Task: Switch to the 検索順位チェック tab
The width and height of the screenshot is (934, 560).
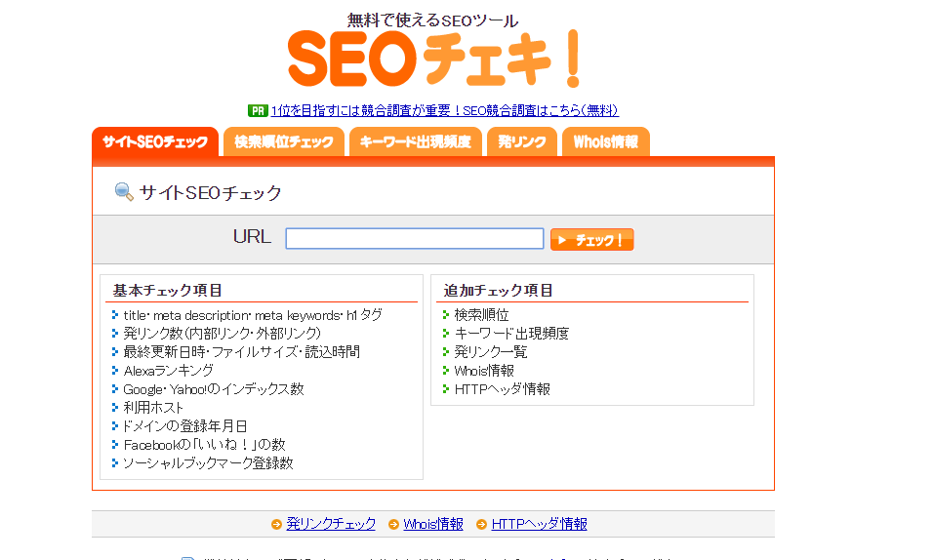Action: coord(284,141)
